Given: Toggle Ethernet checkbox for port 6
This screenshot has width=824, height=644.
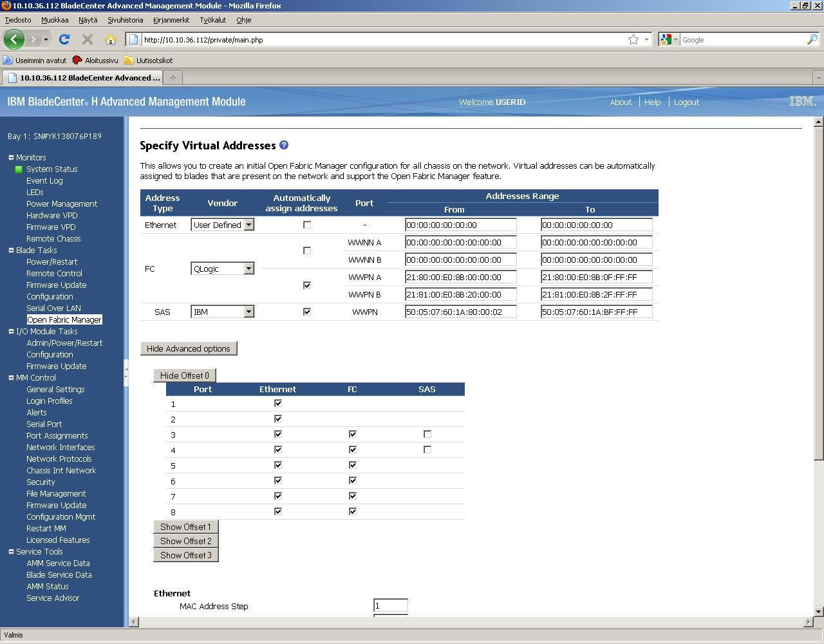Looking at the screenshot, I should click(278, 480).
